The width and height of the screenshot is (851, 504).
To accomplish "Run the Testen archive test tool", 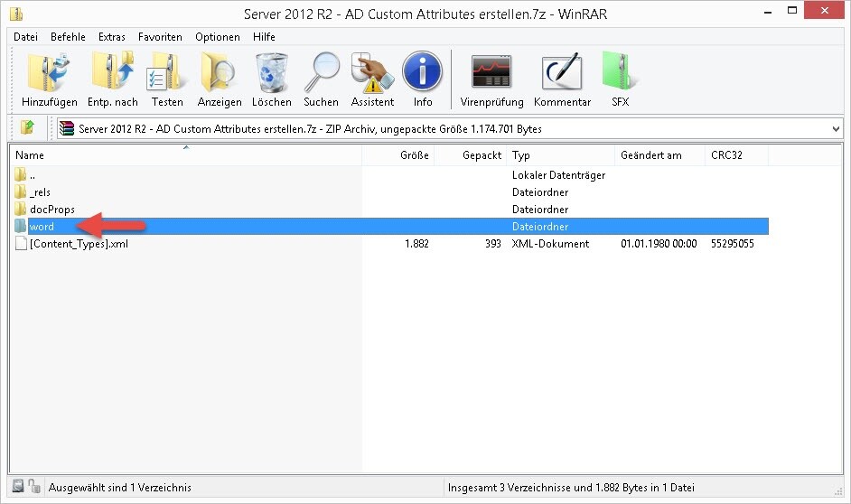I will 167,74.
